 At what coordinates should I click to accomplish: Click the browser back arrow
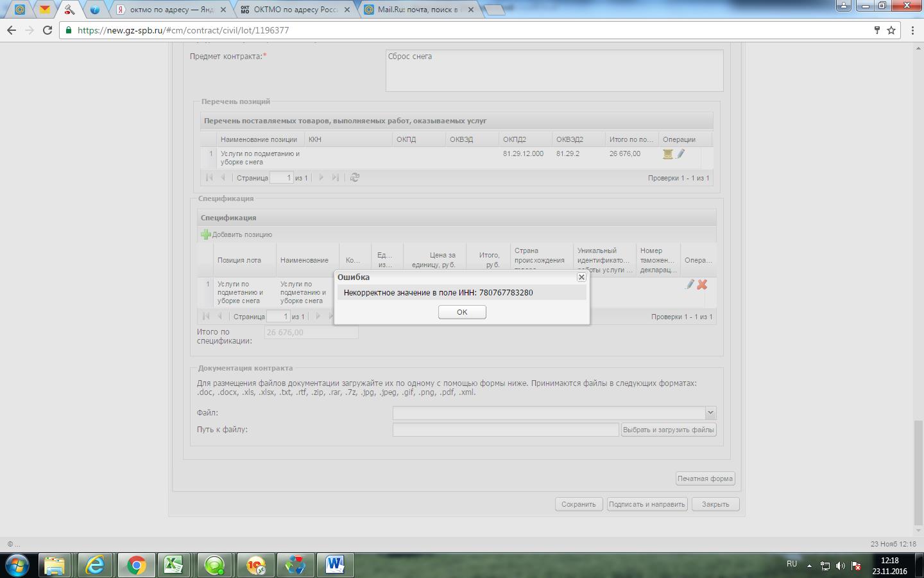pyautogui.click(x=11, y=30)
